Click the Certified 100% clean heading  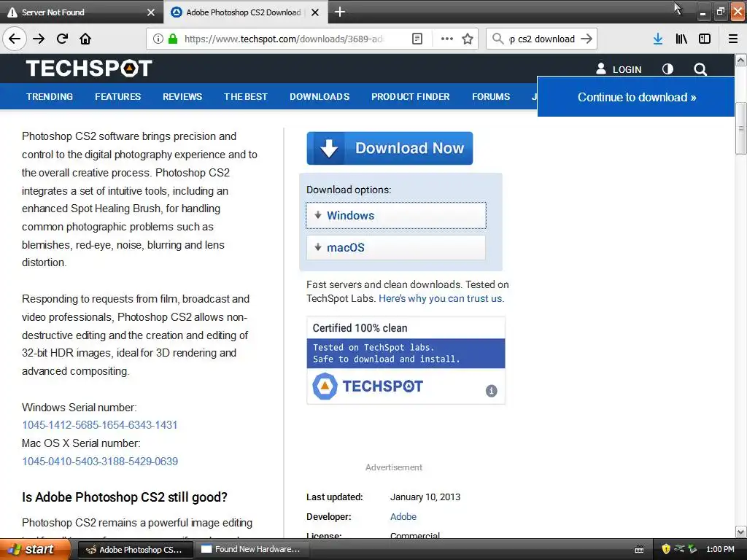tap(360, 328)
